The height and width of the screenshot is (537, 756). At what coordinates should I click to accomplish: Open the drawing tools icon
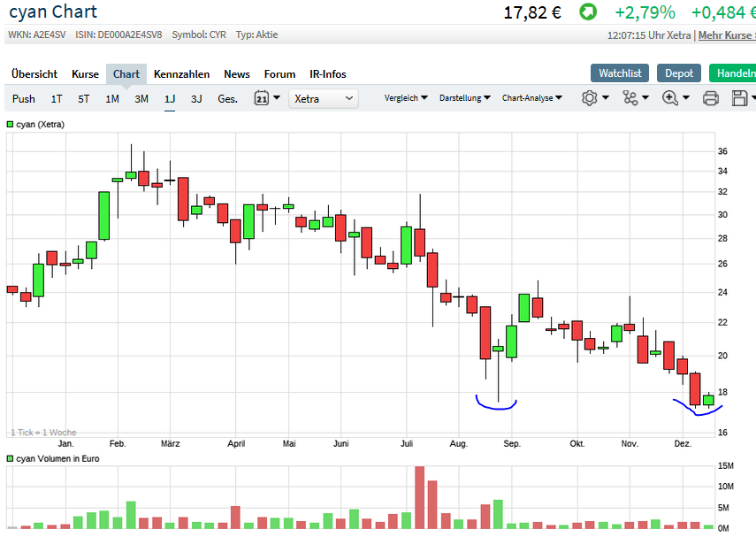(x=630, y=98)
